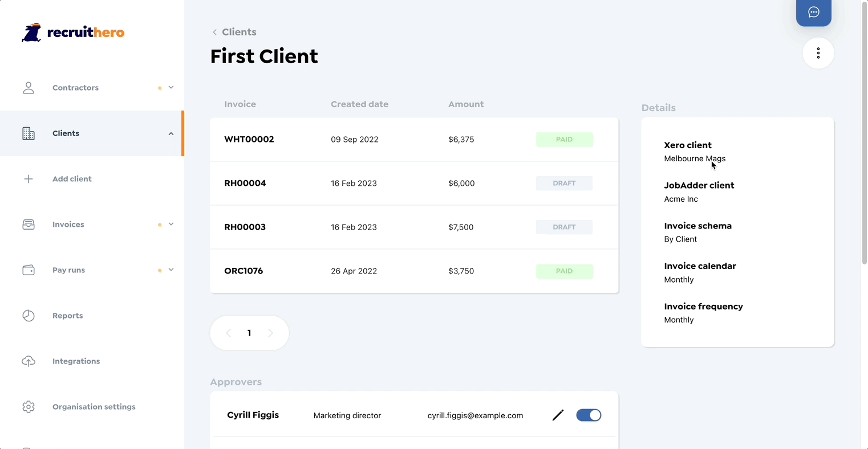The height and width of the screenshot is (449, 868).
Task: Open invoice WHT00002
Action: [x=249, y=140]
